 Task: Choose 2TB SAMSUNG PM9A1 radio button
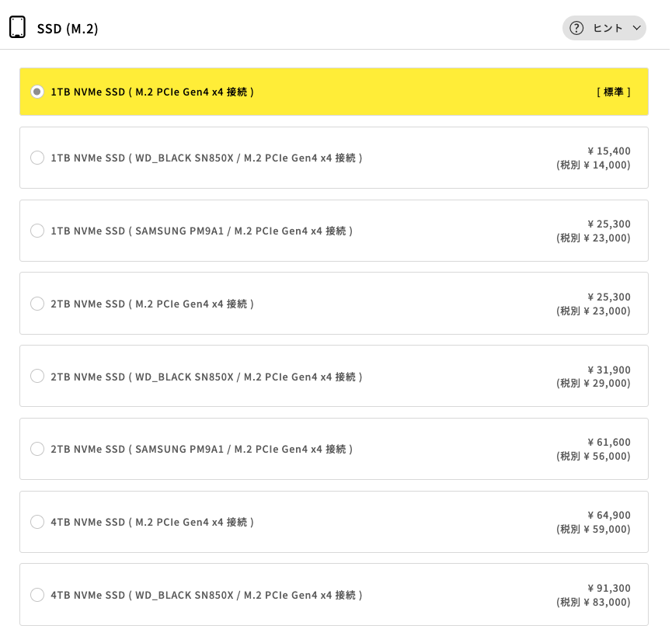coord(37,449)
